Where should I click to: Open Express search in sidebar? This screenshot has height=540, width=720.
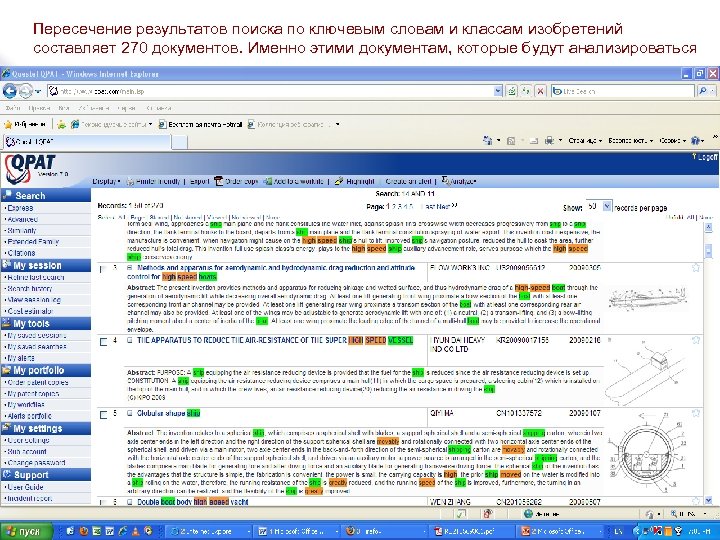pyautogui.click(x=20, y=208)
